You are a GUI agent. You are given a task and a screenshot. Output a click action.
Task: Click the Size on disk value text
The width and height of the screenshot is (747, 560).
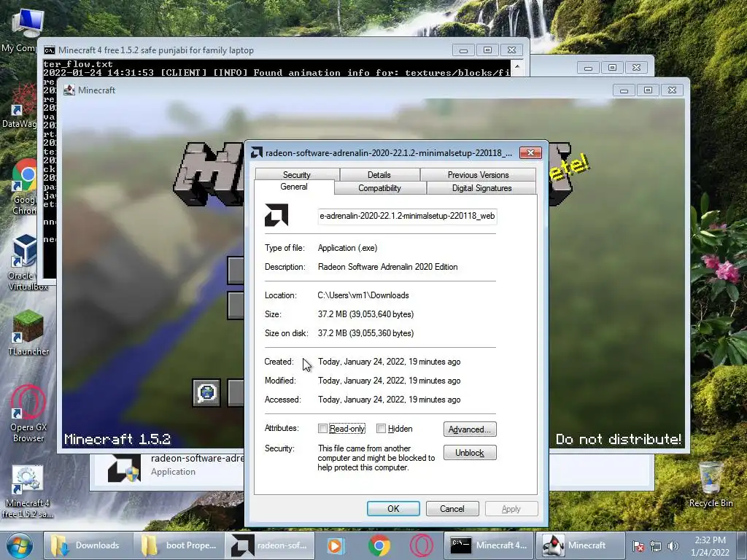pyautogui.click(x=366, y=333)
